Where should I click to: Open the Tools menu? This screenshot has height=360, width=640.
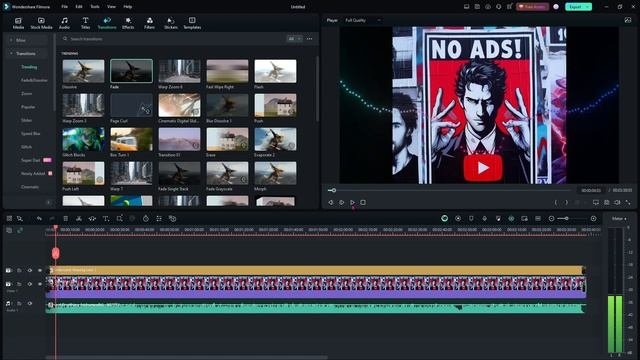pos(95,7)
